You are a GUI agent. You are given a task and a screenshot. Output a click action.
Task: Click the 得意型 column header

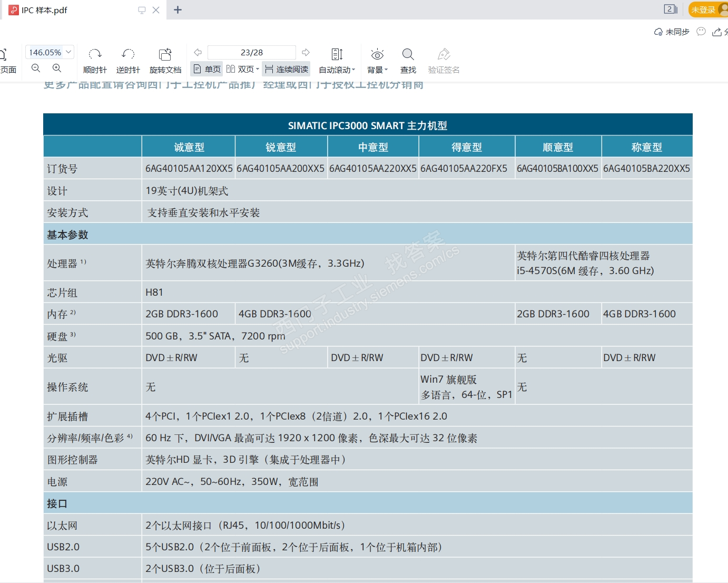pyautogui.click(x=467, y=147)
